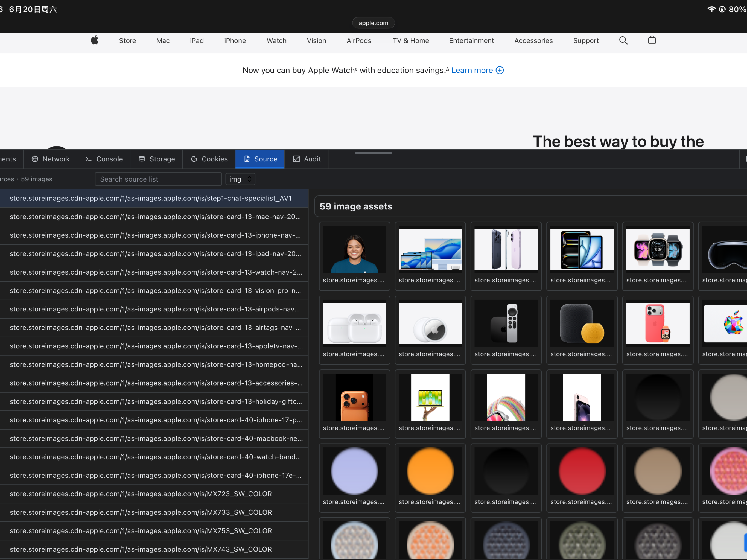Viewport: 747px width, 560px height.
Task: Follow the Learn more education savings link
Action: pyautogui.click(x=472, y=70)
